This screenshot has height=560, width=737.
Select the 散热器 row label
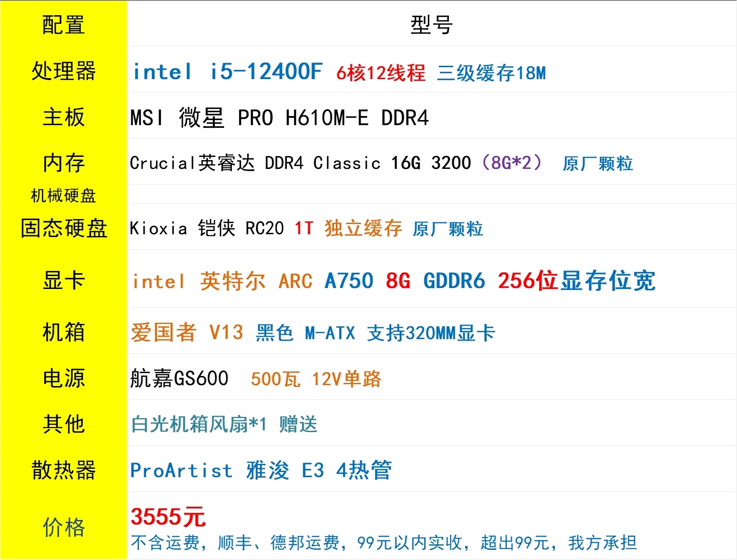(x=63, y=470)
